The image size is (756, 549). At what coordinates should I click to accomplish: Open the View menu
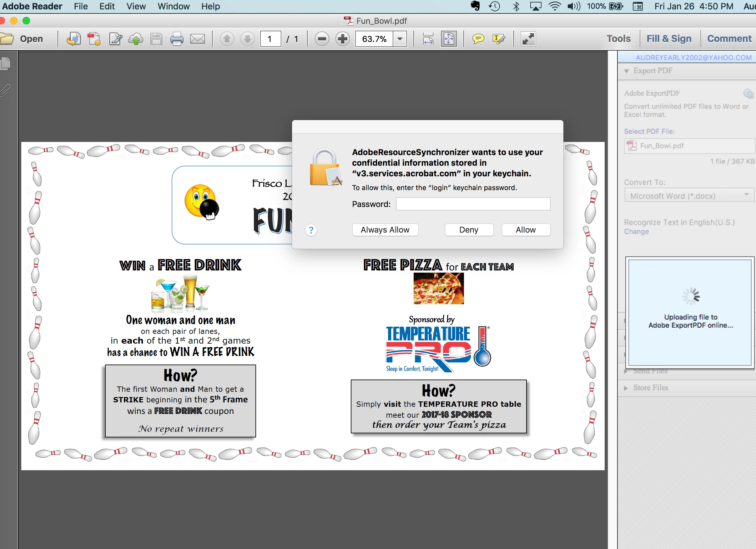tap(136, 6)
